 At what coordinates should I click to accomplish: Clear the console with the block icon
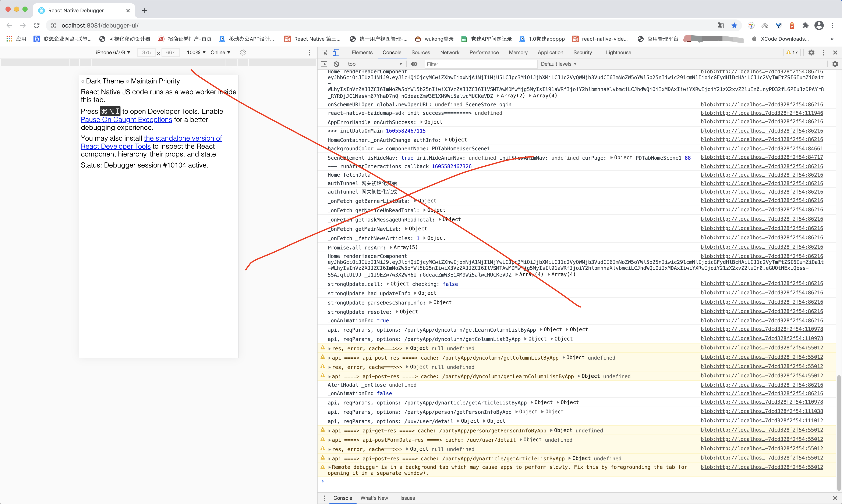pyautogui.click(x=336, y=64)
